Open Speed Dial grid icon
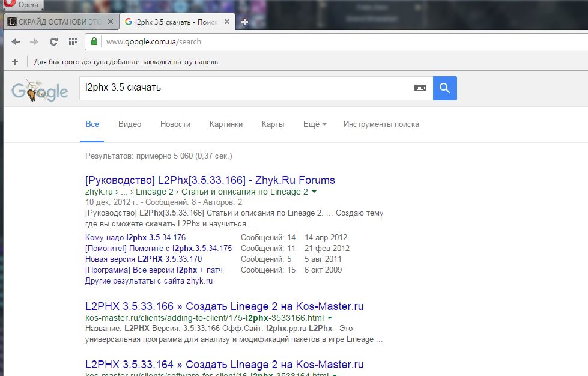588x376 pixels. 73,42
